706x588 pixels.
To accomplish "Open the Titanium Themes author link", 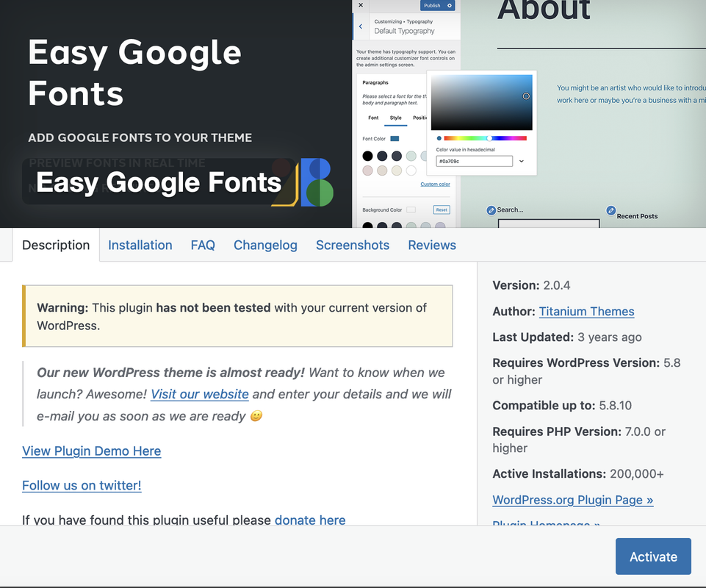I will point(586,312).
